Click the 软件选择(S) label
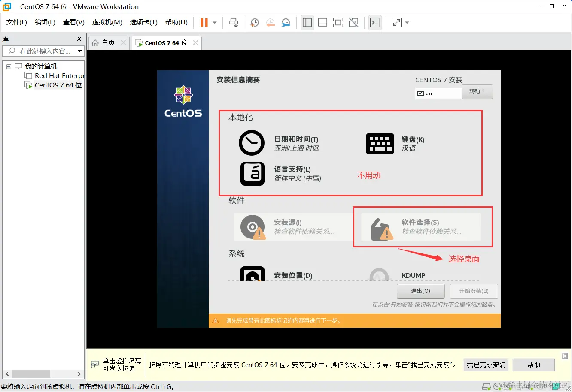Screen dimensions: 572x392 (x=420, y=222)
